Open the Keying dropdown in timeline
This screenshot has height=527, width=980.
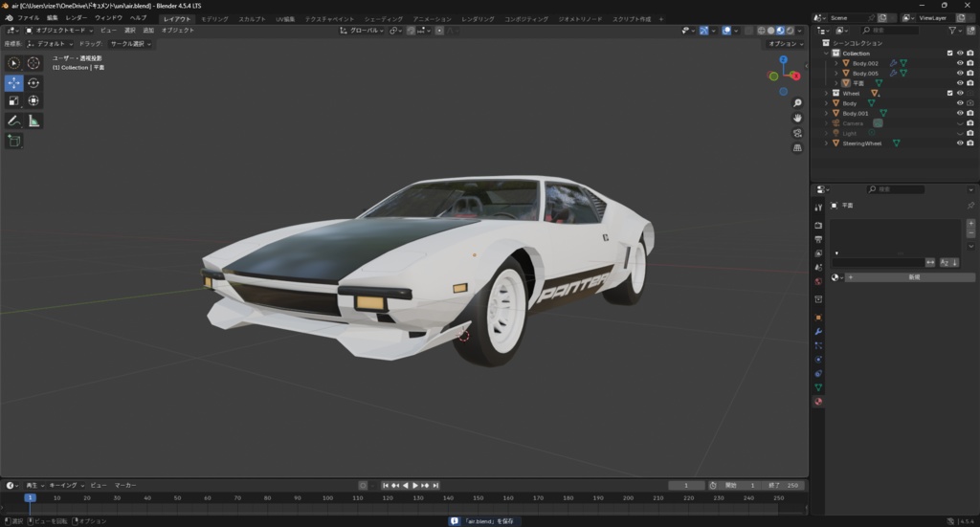[x=66, y=485]
